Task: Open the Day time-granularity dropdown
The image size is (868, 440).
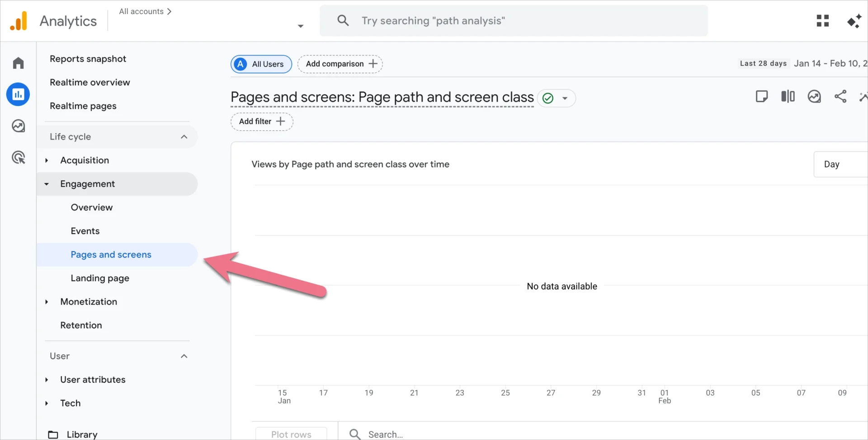Action: tap(833, 164)
